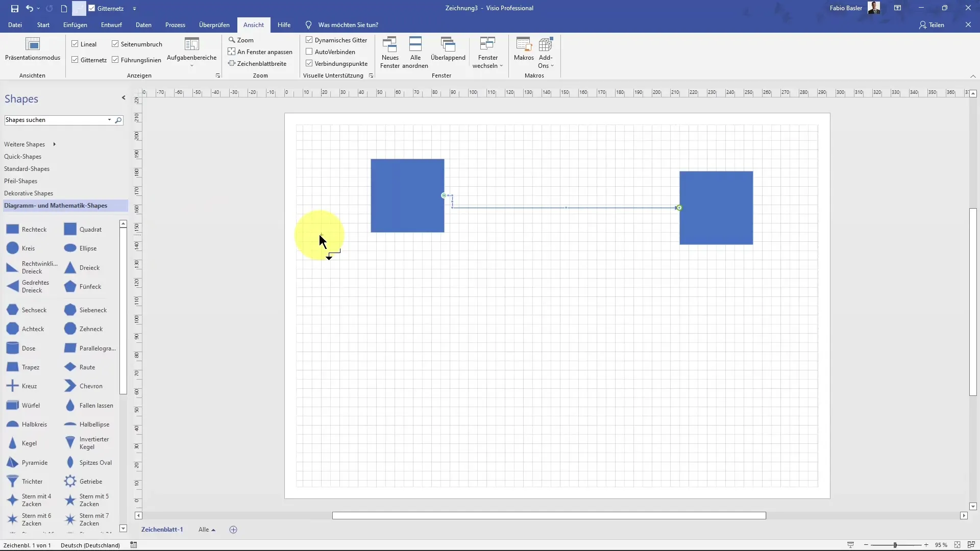Open the Aufgabenbereiche menu
This screenshot has height=551, width=980.
(192, 52)
